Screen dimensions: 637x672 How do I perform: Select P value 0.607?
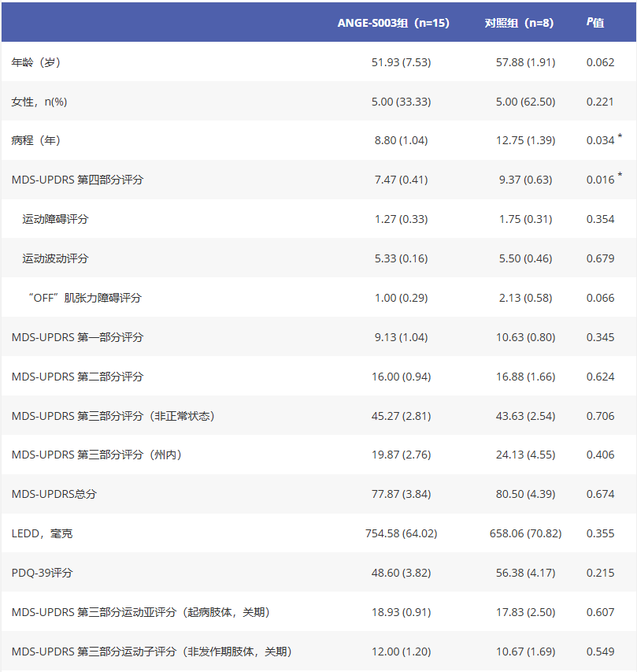(600, 612)
